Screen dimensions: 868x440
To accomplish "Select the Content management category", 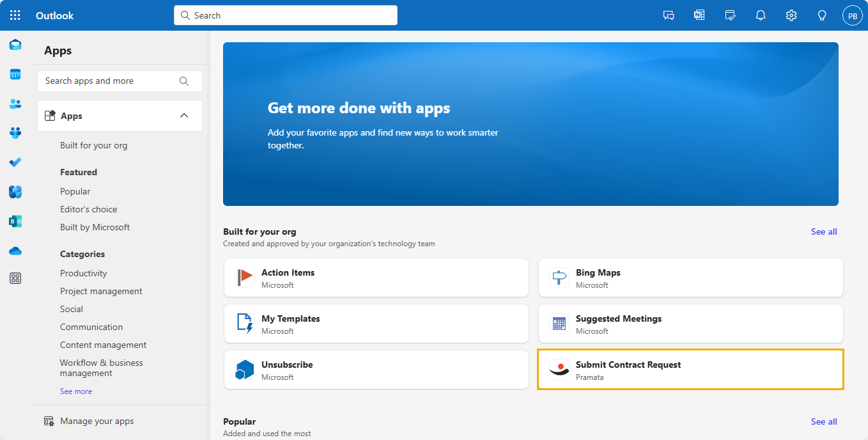I will point(103,345).
